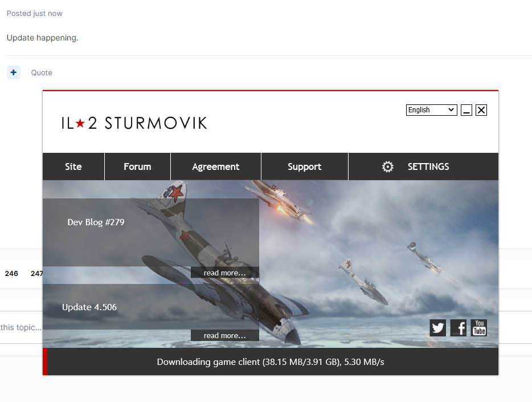
Task: Minimize the IL-2 launcher window
Action: click(466, 110)
